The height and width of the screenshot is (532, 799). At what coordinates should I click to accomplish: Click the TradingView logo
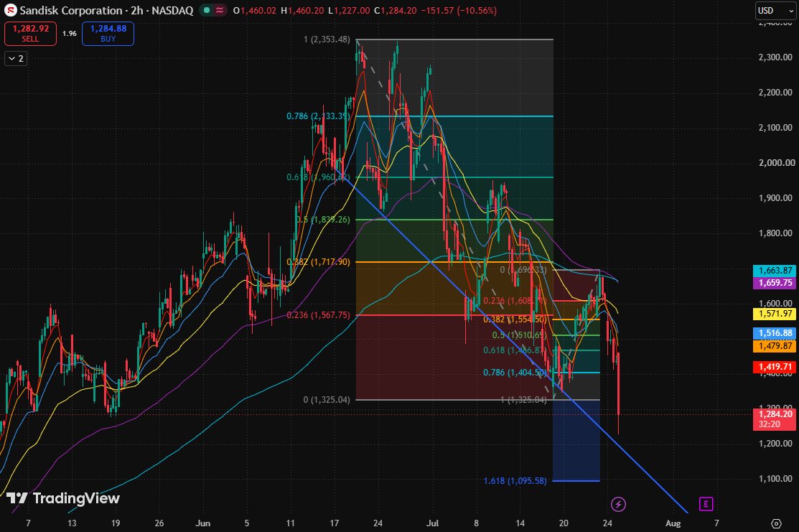point(62,498)
